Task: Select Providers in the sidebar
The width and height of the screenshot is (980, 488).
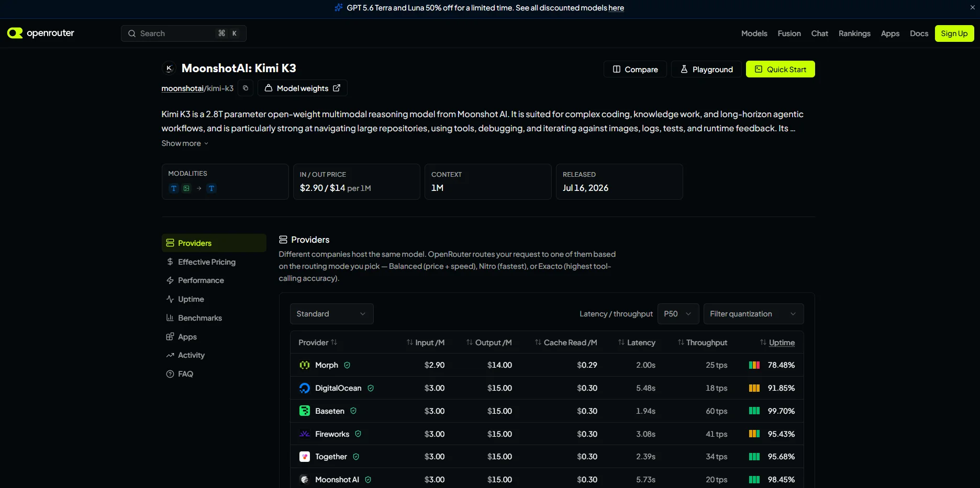Action: [214, 243]
